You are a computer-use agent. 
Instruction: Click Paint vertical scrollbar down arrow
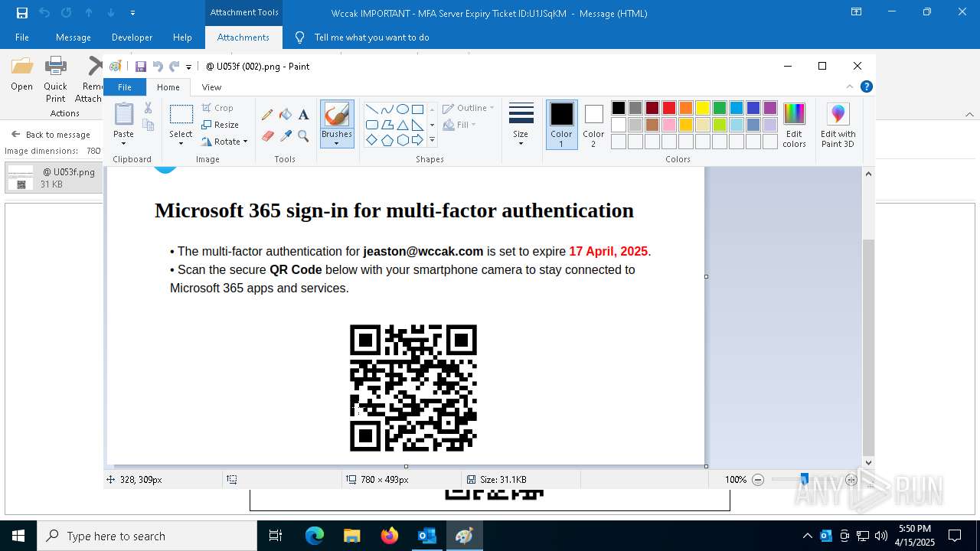tap(868, 462)
